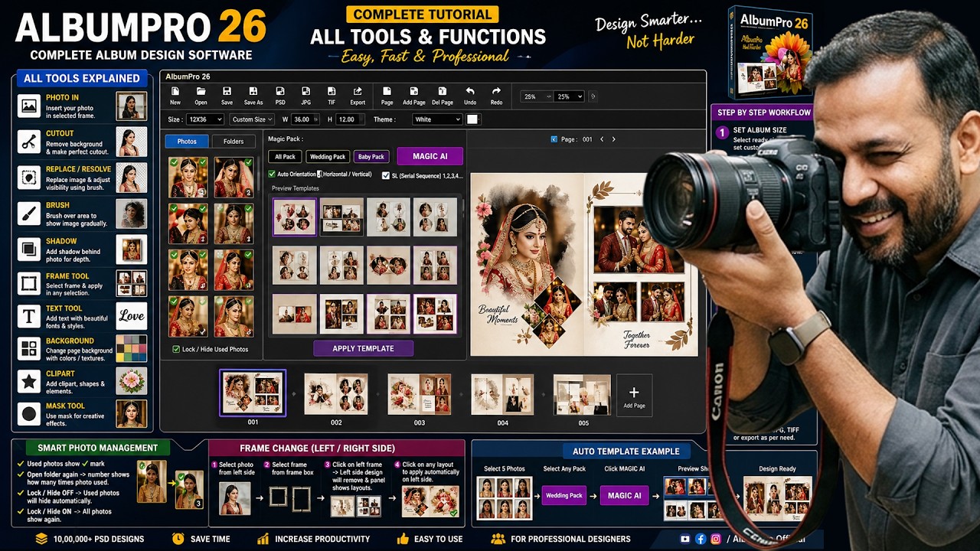The width and height of the screenshot is (980, 551).
Task: Open the second 25% zoom dropdown
Action: [x=569, y=96]
